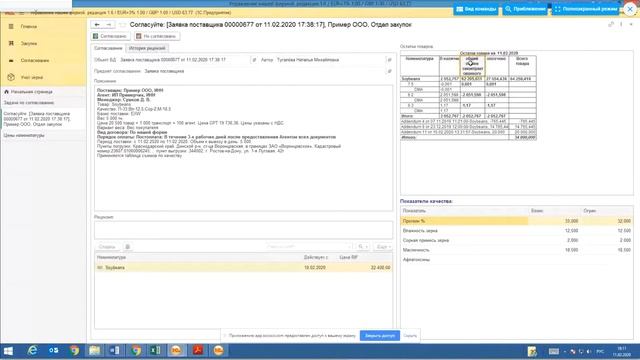Click the Не согласовано button

point(157,36)
